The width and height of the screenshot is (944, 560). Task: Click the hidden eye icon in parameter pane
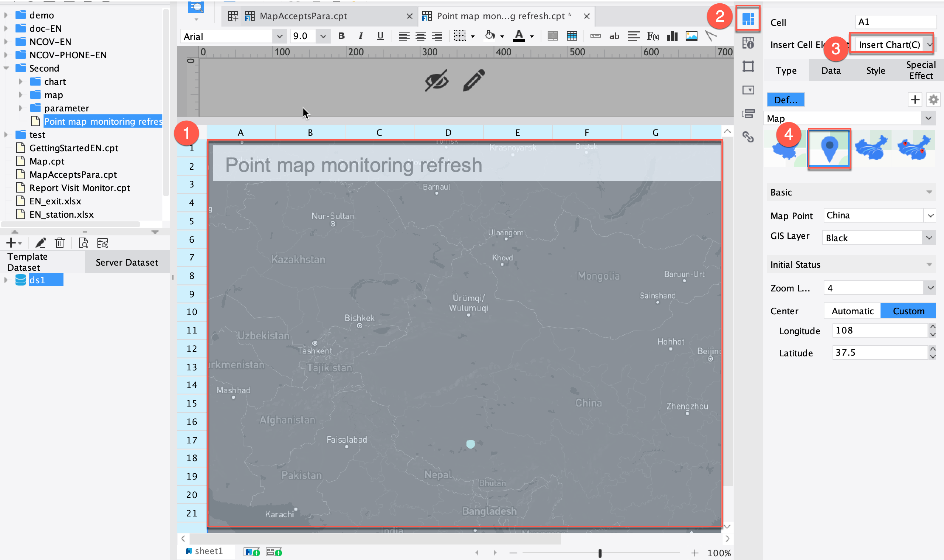click(x=437, y=80)
